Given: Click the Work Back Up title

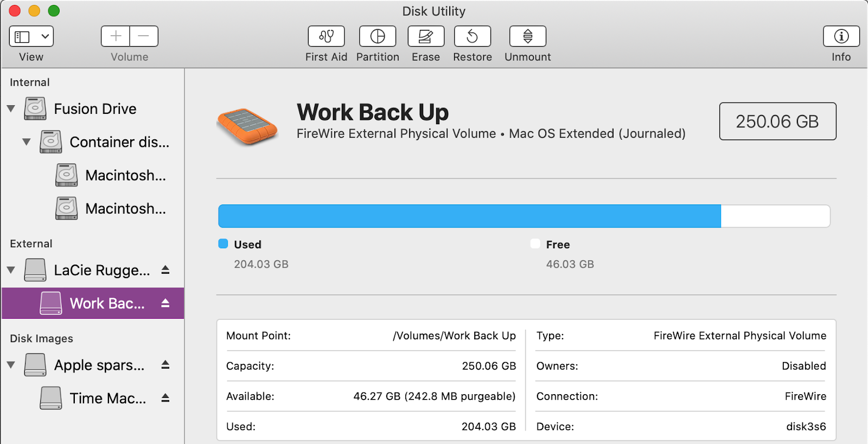Looking at the screenshot, I should tap(373, 112).
